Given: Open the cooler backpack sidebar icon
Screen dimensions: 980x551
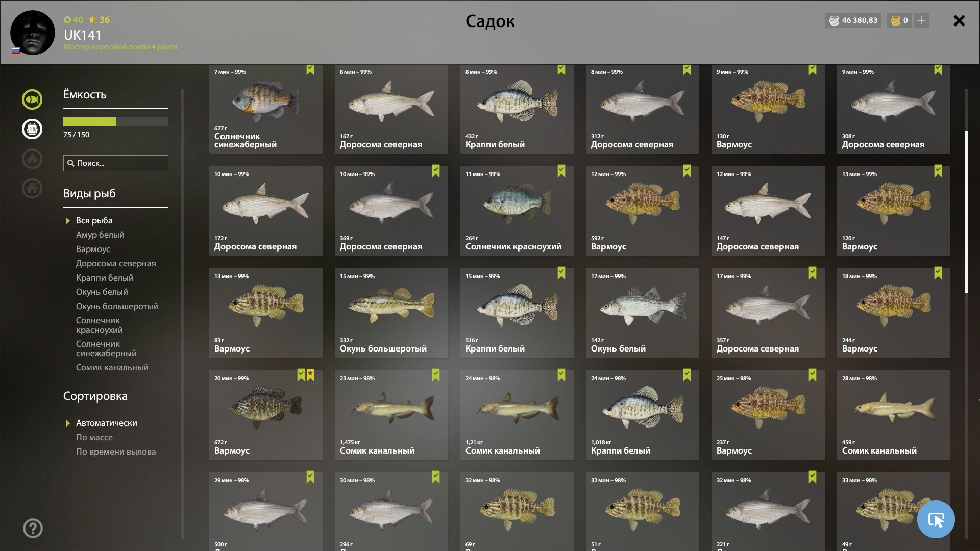Looking at the screenshot, I should point(32,129).
